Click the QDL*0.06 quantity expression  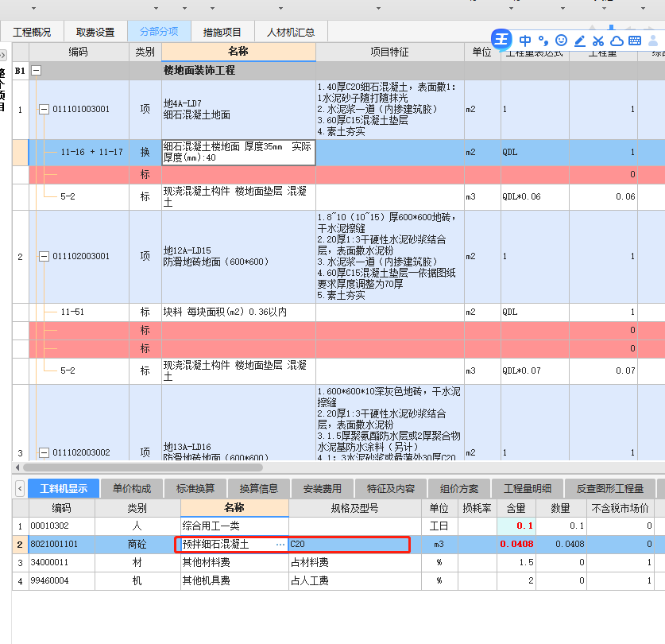(522, 196)
